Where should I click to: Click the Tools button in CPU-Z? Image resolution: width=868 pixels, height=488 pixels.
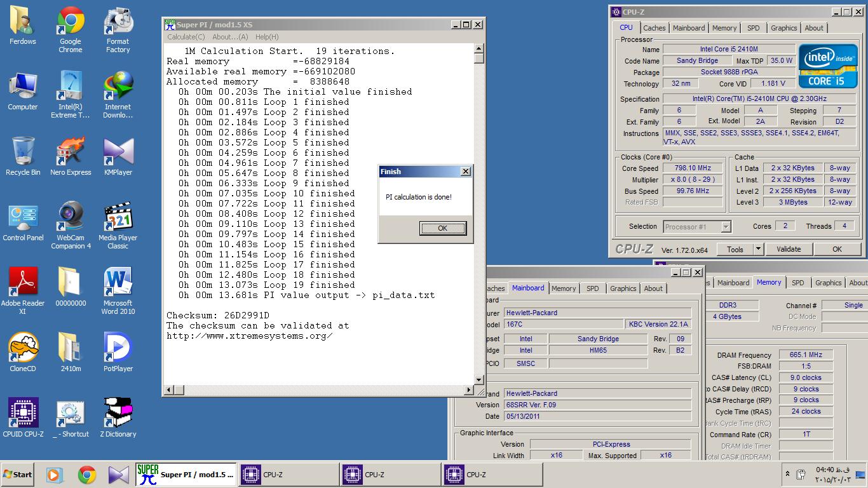point(735,250)
